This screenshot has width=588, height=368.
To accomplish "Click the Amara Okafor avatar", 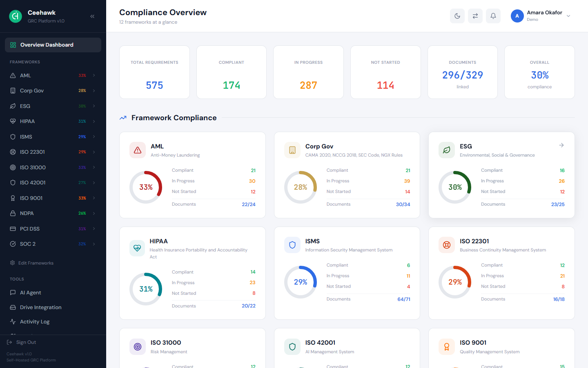I will click(x=517, y=16).
